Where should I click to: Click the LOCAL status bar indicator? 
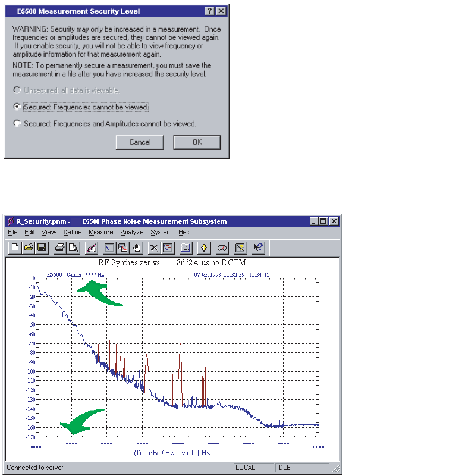(253, 468)
